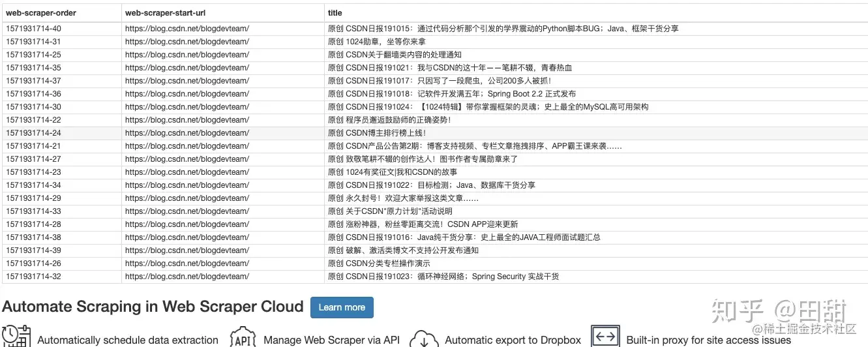
Task: Click title 原创 CSDN日报191023 循环神经网络
Action: (x=443, y=277)
